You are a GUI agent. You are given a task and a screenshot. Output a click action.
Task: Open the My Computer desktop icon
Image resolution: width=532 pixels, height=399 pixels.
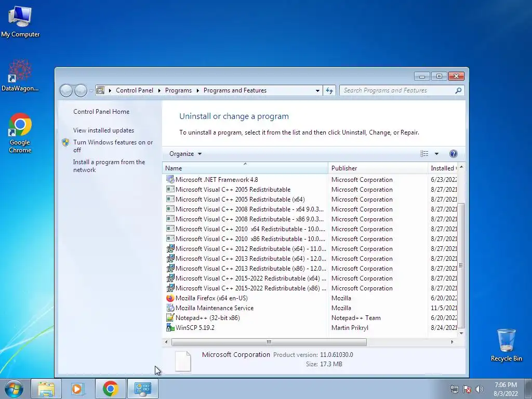(20, 21)
